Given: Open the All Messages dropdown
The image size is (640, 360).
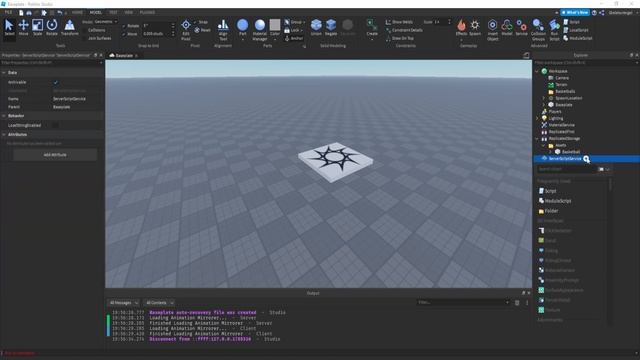Looking at the screenshot, I should [x=124, y=303].
